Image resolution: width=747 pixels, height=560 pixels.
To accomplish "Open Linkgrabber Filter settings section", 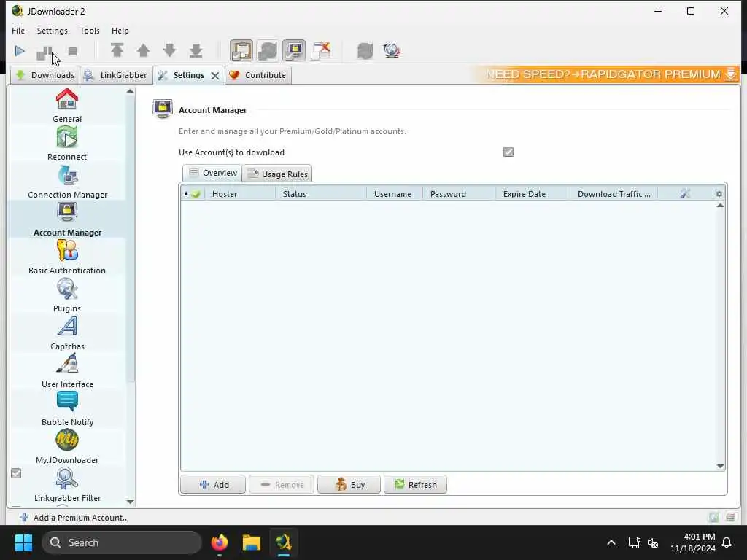I will (x=67, y=485).
